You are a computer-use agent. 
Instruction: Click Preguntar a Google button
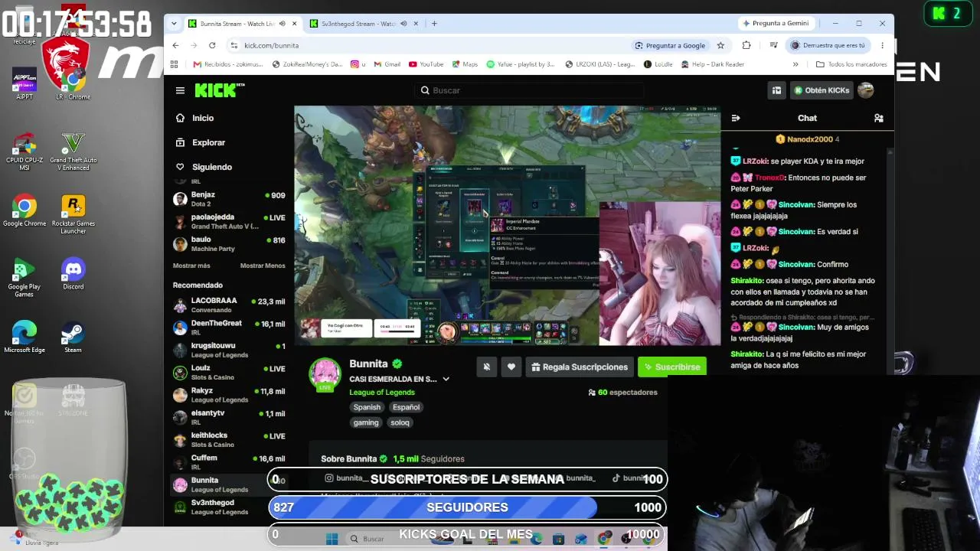pos(670,45)
